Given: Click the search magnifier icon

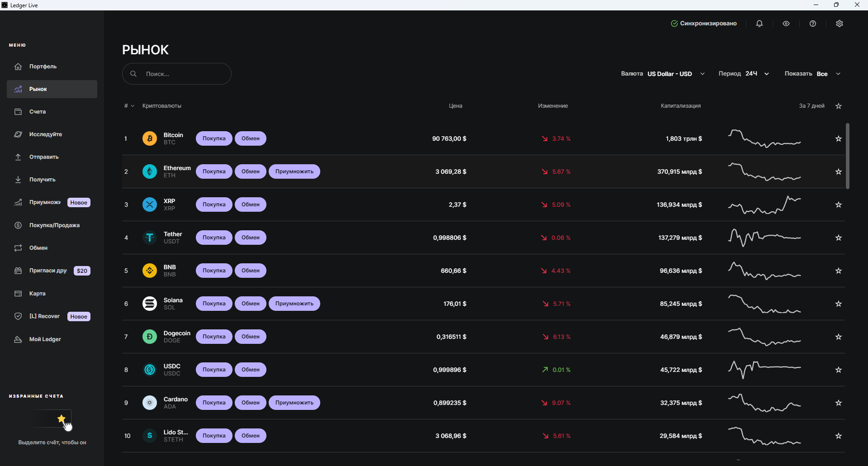Looking at the screenshot, I should (x=133, y=74).
